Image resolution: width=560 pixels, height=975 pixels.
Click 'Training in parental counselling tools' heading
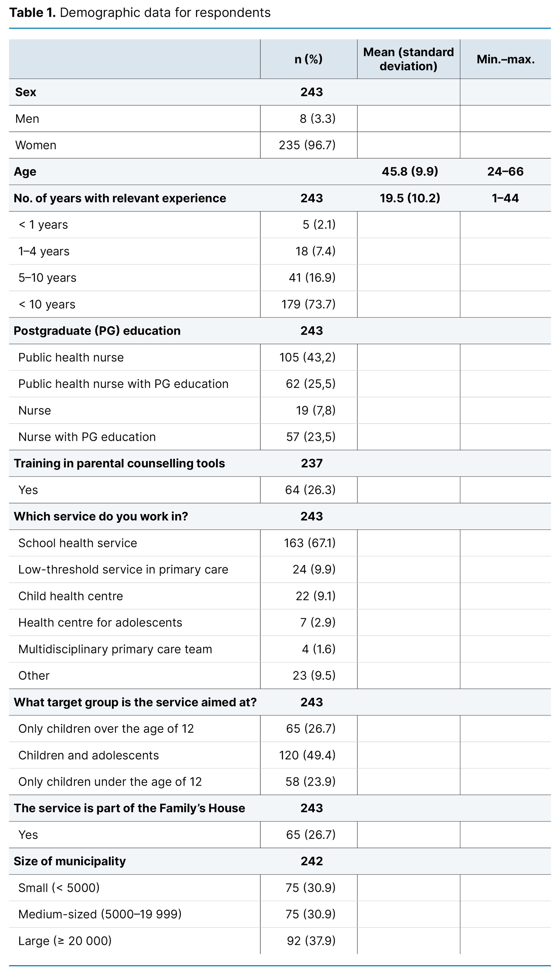pos(119,464)
